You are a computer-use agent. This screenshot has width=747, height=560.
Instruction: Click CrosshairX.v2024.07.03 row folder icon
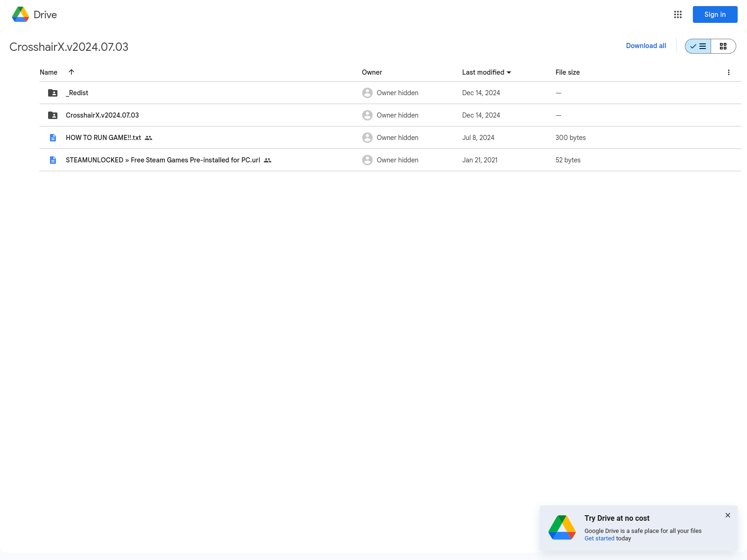53,115
